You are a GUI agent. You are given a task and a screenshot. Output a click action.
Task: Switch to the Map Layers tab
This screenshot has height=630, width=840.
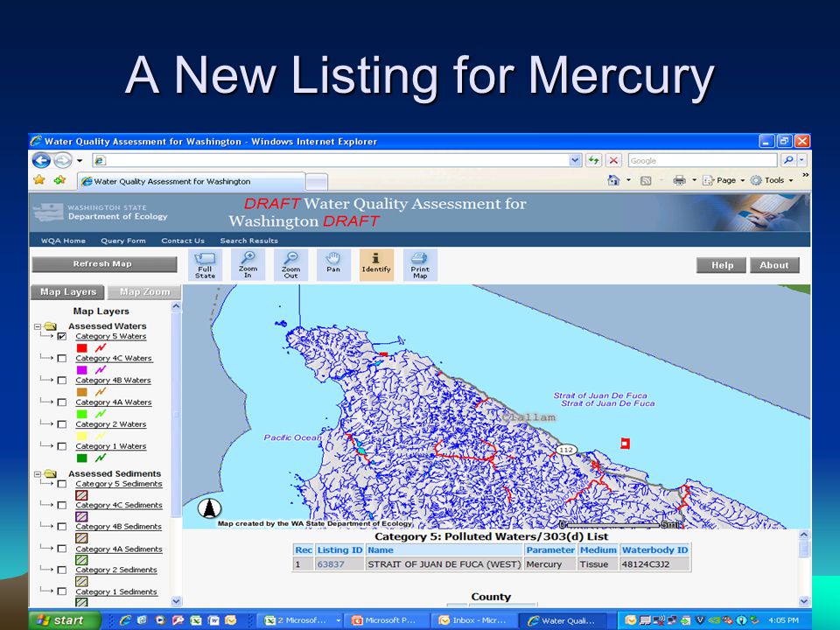coord(67,292)
